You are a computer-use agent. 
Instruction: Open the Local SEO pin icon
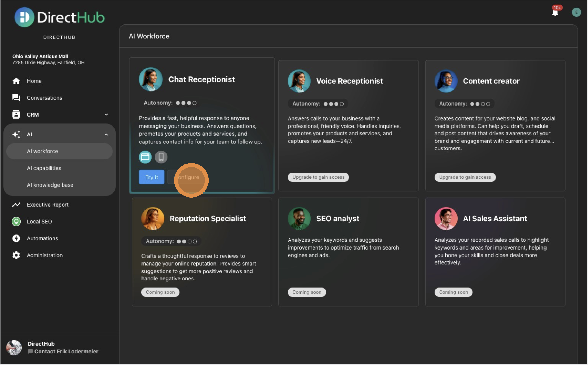(16, 222)
